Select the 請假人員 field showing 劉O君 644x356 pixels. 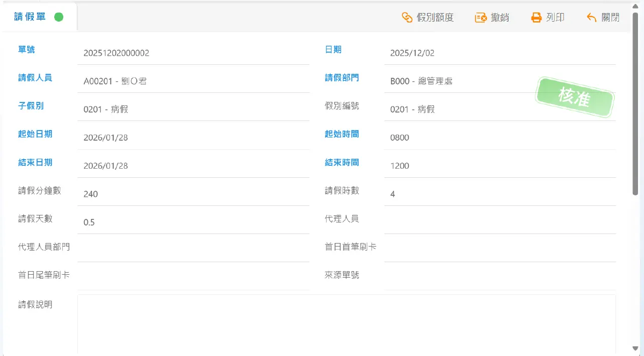click(x=193, y=81)
